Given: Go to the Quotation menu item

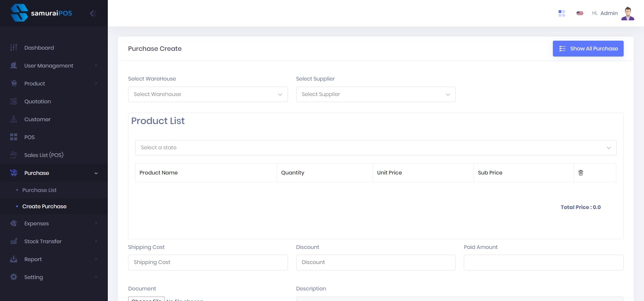Looking at the screenshot, I should 37,101.
